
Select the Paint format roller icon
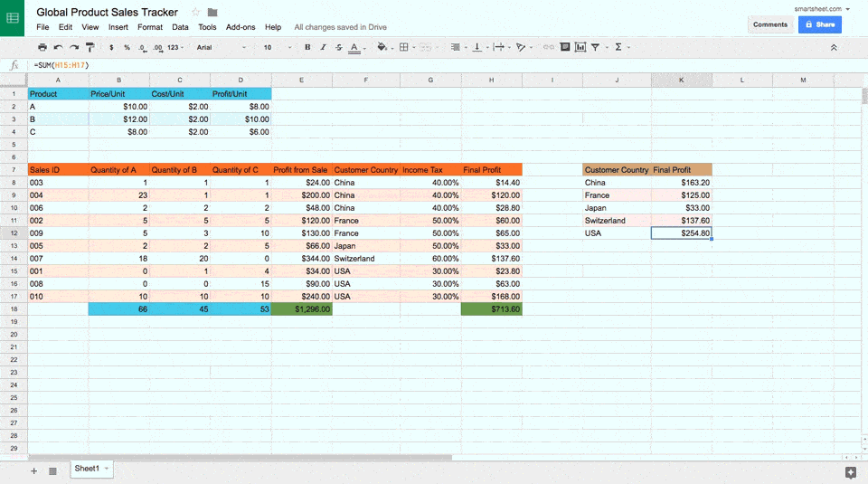(x=89, y=47)
